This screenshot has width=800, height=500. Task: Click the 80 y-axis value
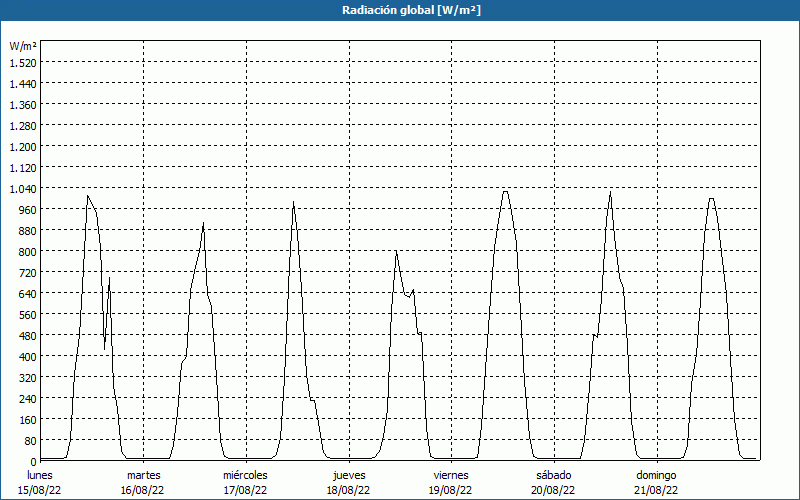pos(31,440)
